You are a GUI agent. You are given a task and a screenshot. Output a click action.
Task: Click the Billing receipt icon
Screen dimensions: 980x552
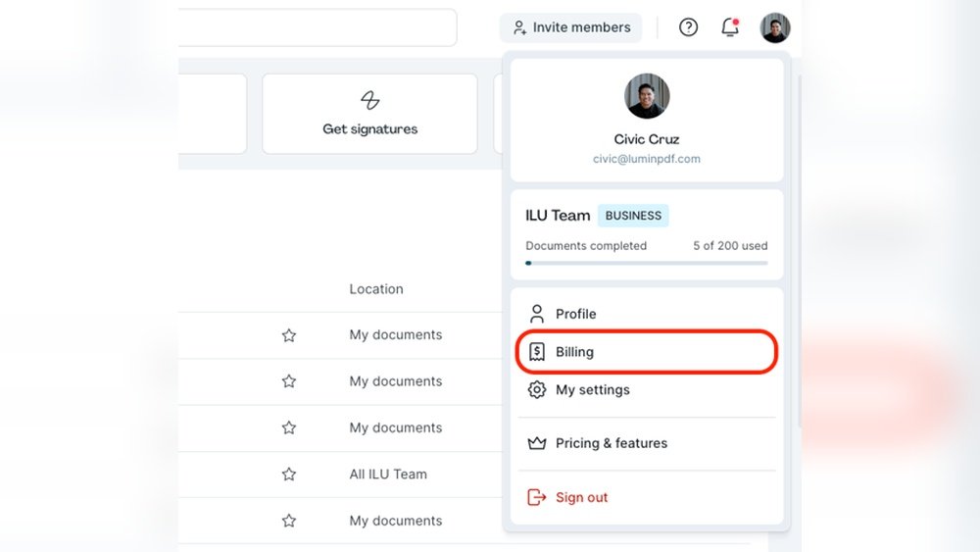537,352
